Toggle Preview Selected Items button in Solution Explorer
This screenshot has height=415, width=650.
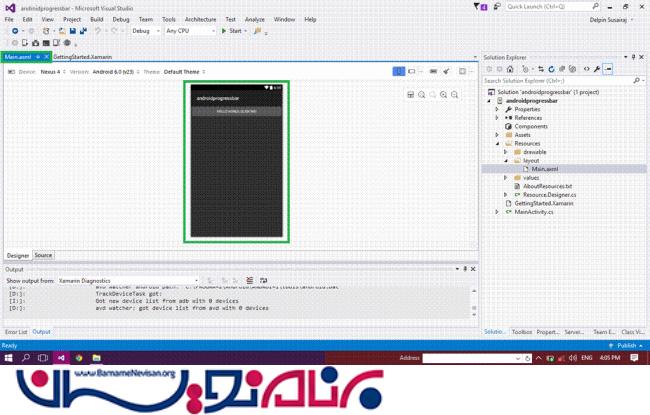tap(608, 69)
